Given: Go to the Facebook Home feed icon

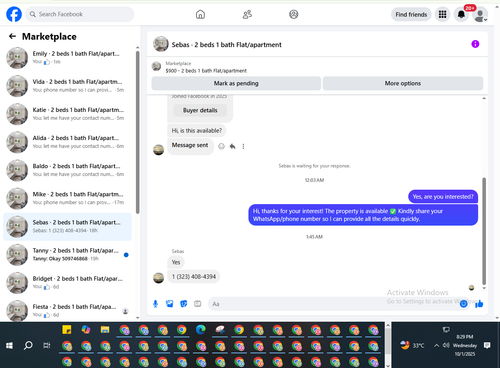Looking at the screenshot, I should tap(200, 14).
